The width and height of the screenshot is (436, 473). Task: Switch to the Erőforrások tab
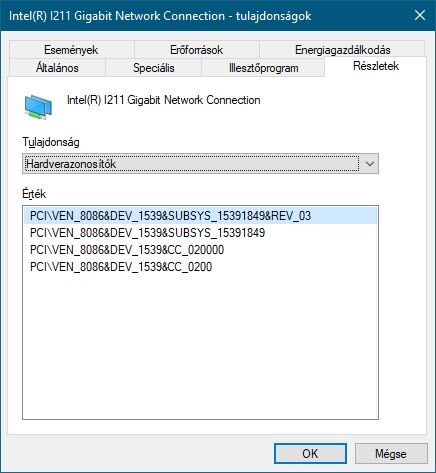pyautogui.click(x=196, y=50)
